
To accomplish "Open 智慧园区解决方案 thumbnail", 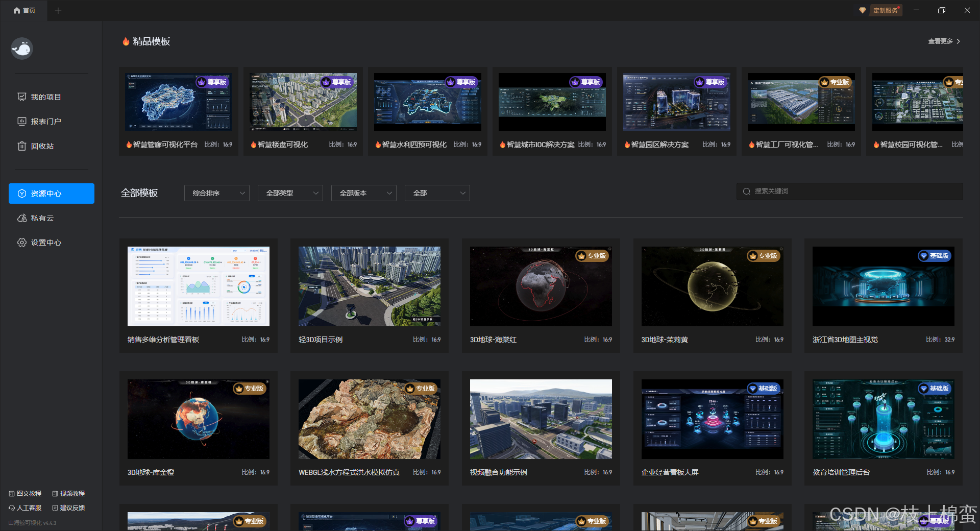I will coord(677,102).
